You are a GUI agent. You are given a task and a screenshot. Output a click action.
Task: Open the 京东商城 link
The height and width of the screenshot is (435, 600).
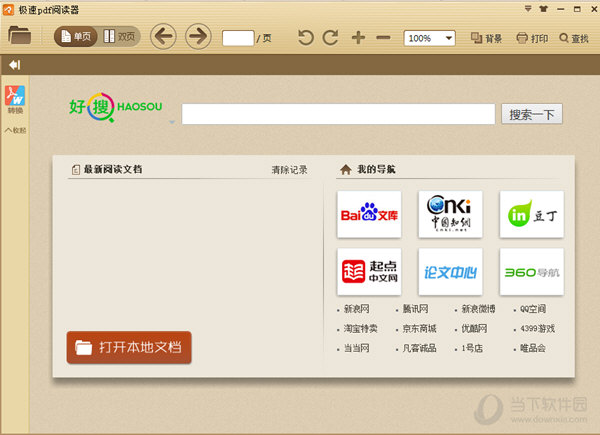point(419,329)
